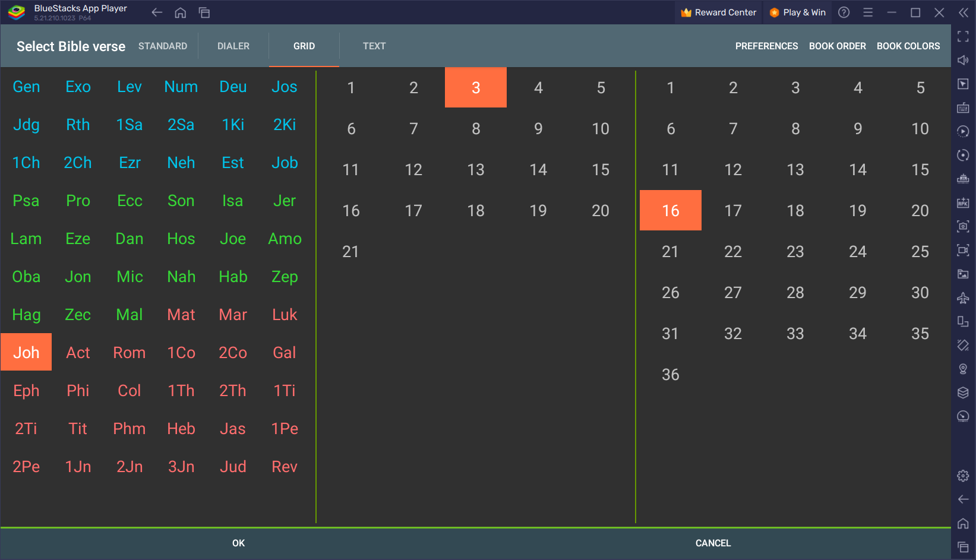Open the hamburger menu in title bar

coord(868,12)
